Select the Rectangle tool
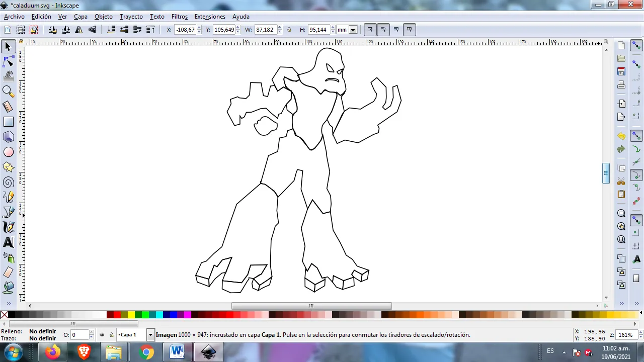 click(x=8, y=122)
